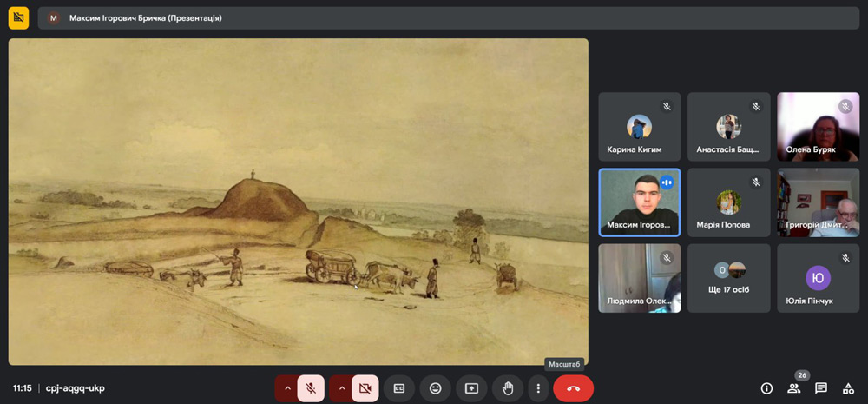The image size is (868, 404).
Task: Expand video settings chevron next to camera
Action: coord(340,388)
